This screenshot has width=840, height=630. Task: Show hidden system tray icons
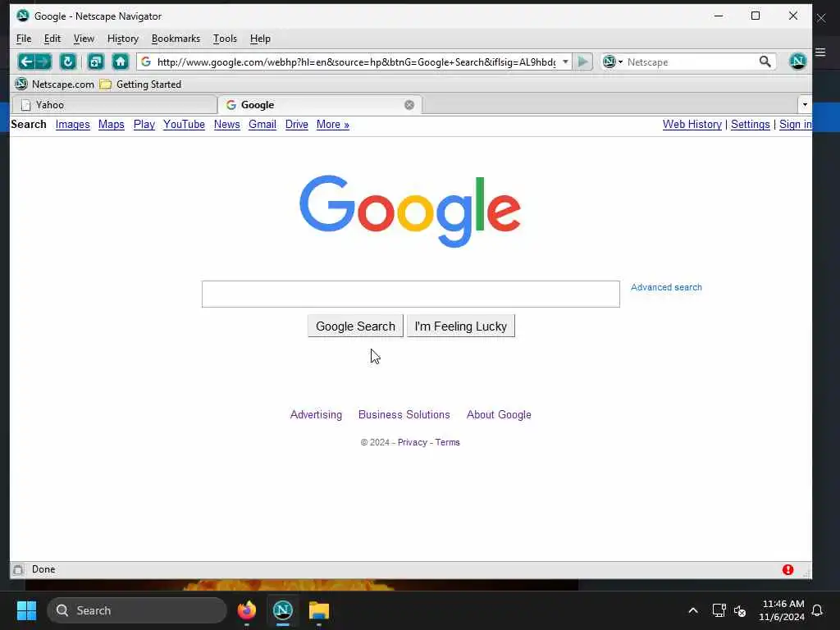tap(692, 610)
